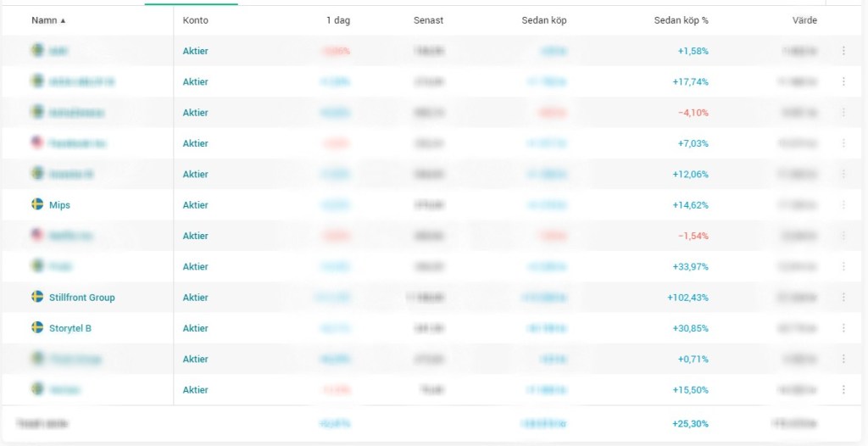Open the three-dot menu for Stillfront Group
Screen dimensions: 868x446
[843, 297]
